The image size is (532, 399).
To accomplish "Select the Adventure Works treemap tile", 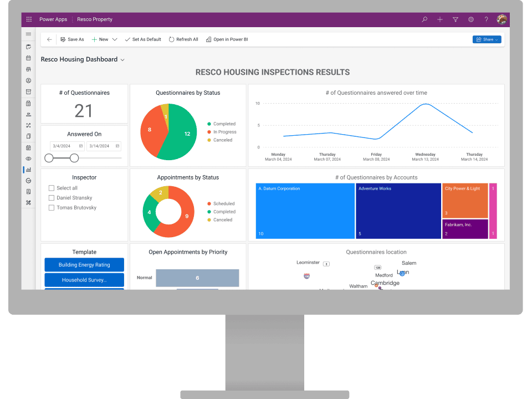I will [x=398, y=211].
